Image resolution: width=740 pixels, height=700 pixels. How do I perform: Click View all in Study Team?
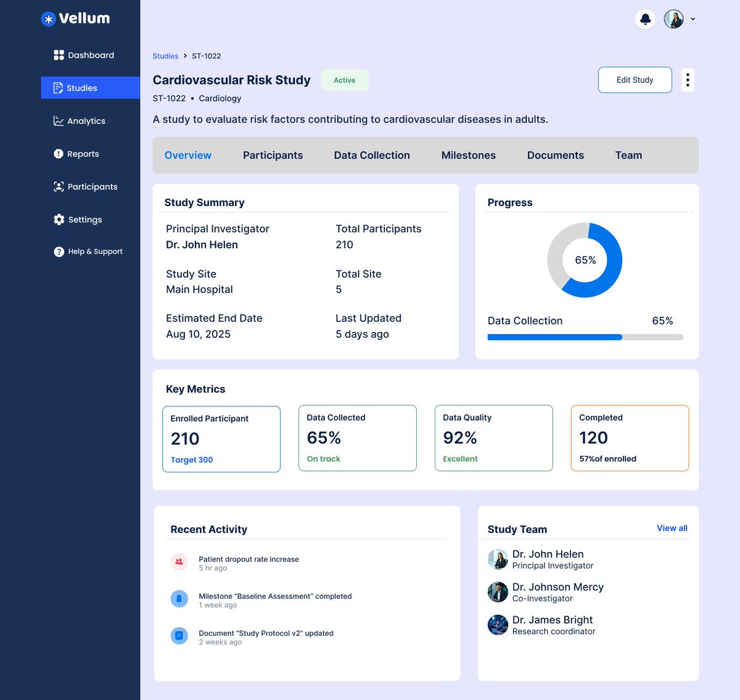(x=672, y=528)
